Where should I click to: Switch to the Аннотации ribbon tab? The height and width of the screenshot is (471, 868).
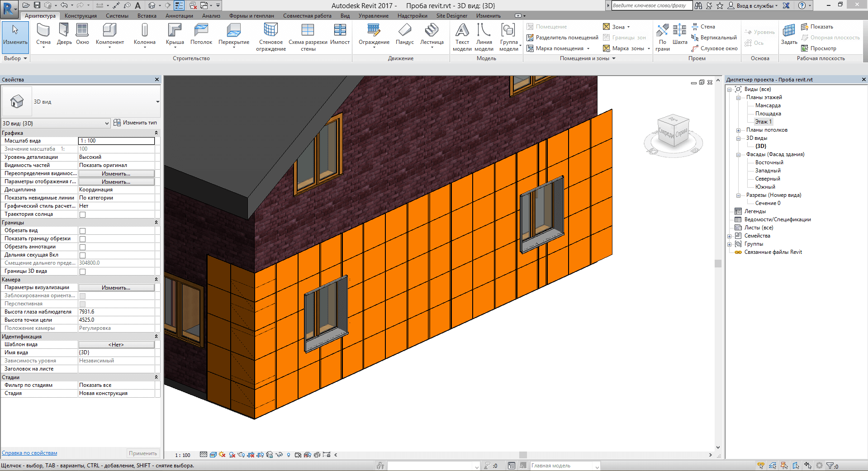pyautogui.click(x=179, y=16)
